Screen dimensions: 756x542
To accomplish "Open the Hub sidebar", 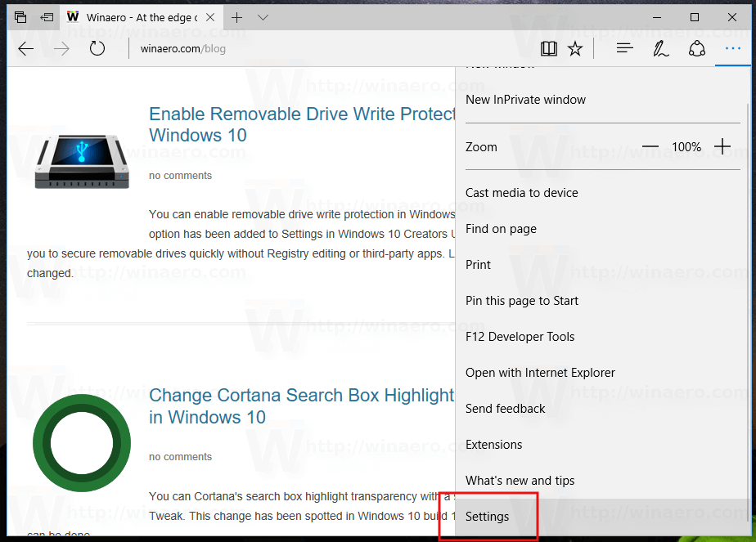I will 624,48.
